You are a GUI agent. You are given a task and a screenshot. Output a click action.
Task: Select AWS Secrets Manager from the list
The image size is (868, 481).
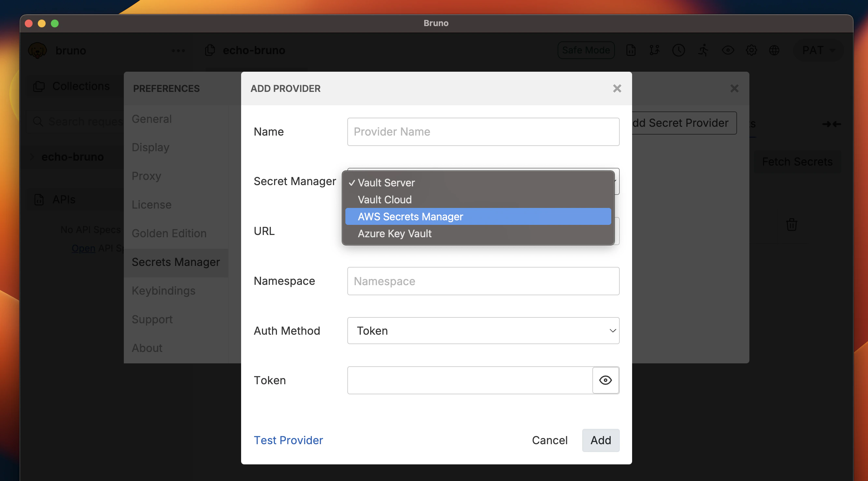pos(411,216)
